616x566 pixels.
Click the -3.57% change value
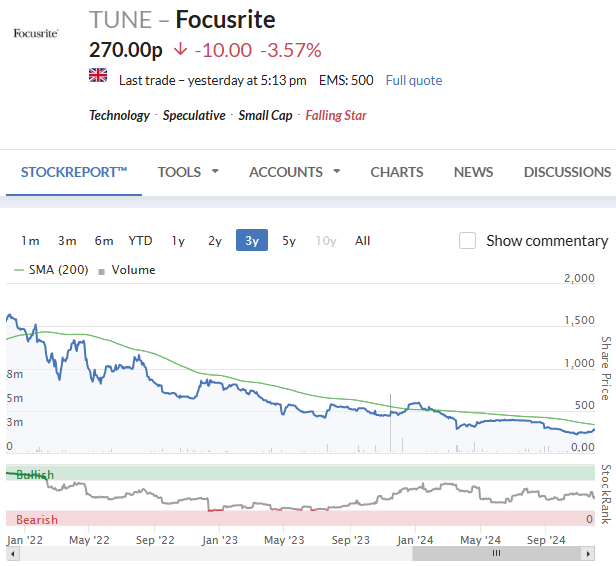[291, 50]
